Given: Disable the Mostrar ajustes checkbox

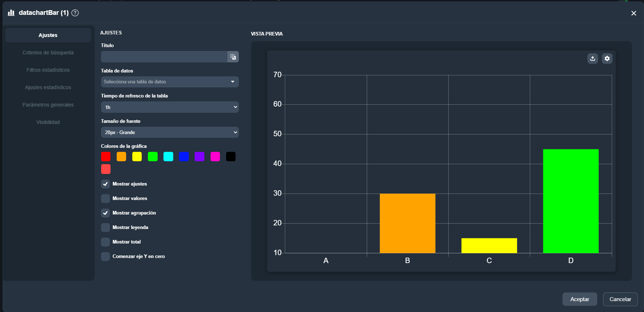Looking at the screenshot, I should pos(105,184).
